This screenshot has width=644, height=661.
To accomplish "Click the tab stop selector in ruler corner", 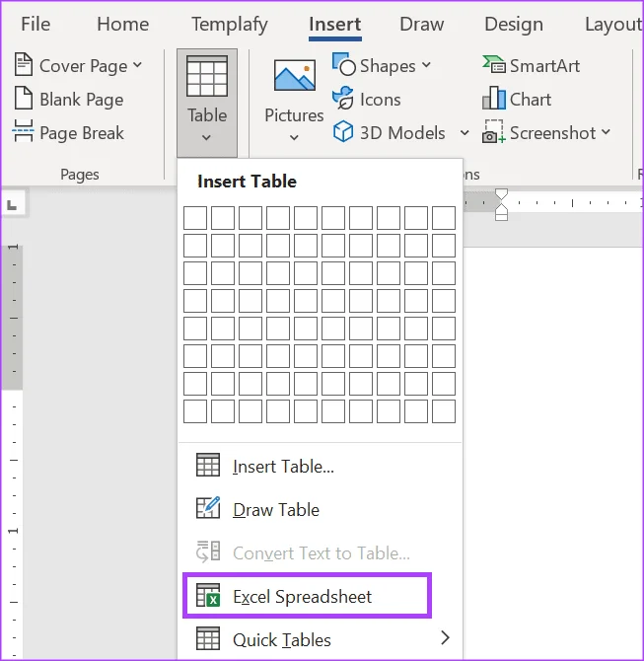I will 12,205.
